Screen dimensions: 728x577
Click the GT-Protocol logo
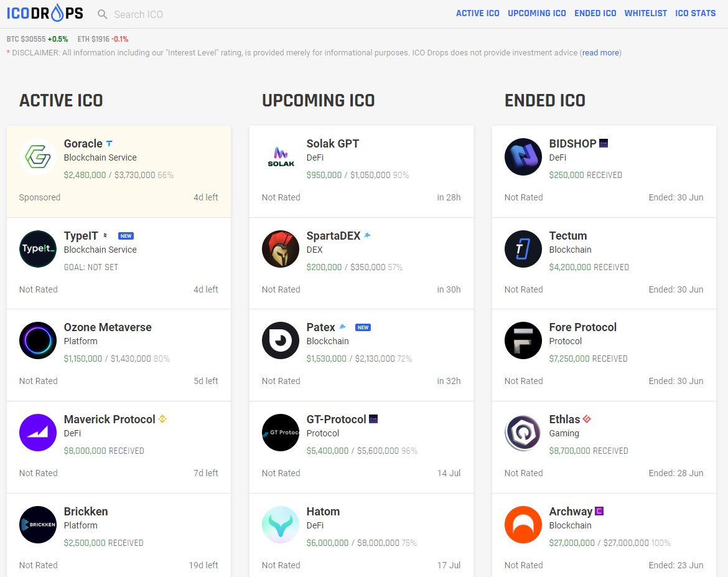click(x=281, y=432)
